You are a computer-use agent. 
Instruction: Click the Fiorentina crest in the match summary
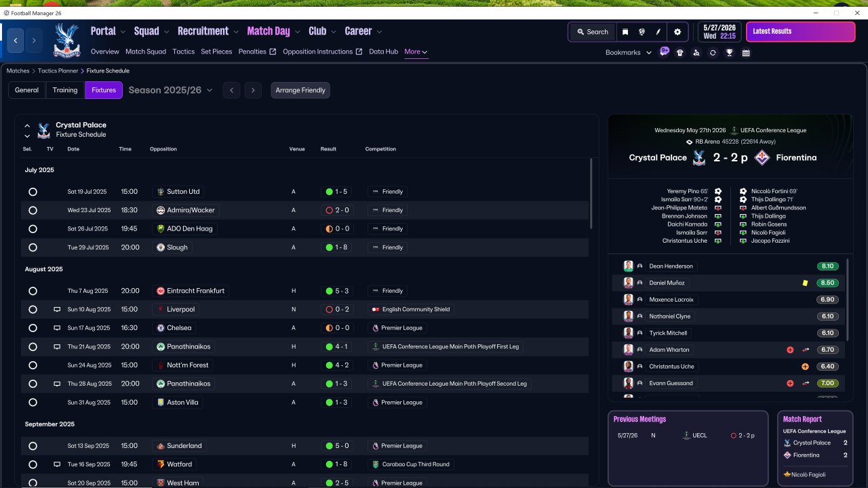[x=762, y=158]
